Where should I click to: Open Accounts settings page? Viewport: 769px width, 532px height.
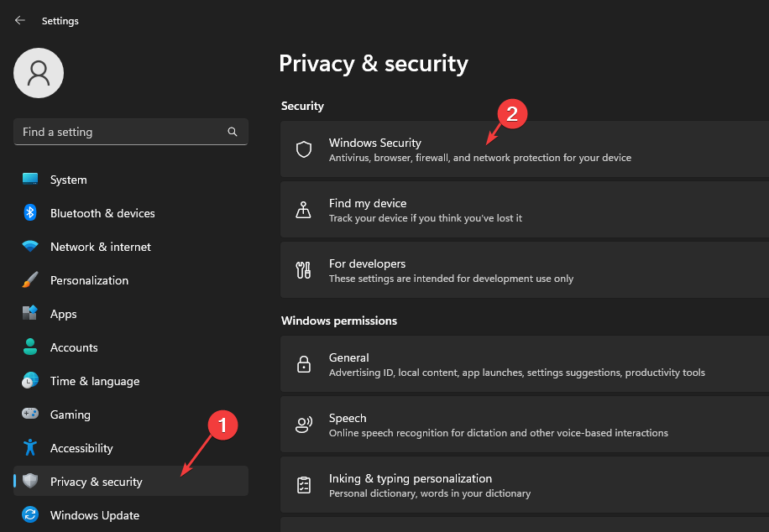[130, 347]
